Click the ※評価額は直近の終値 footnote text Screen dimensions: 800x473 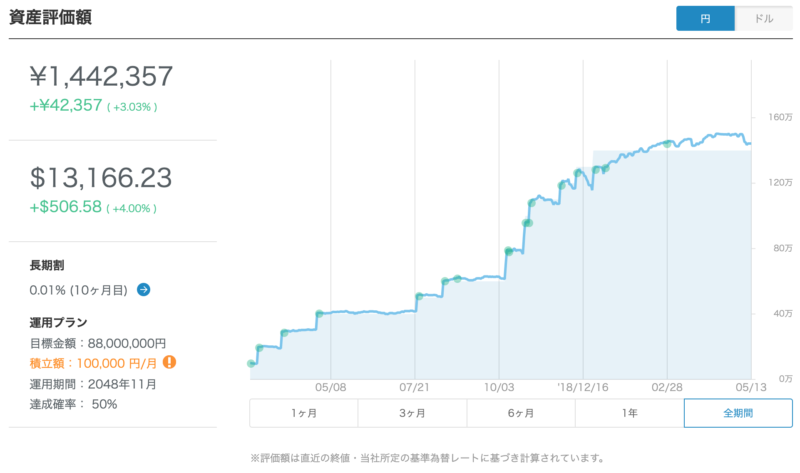(427, 458)
